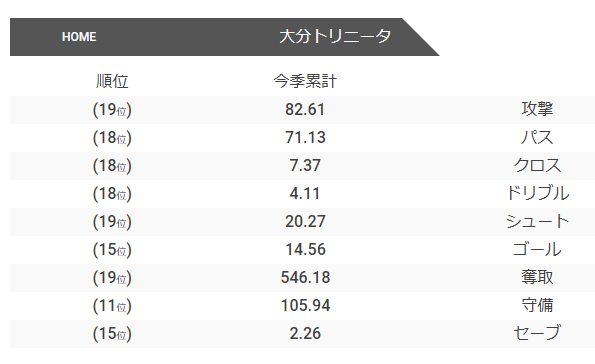The height and width of the screenshot is (364, 595).
Task: Select the パス stat label
Action: 537,137
